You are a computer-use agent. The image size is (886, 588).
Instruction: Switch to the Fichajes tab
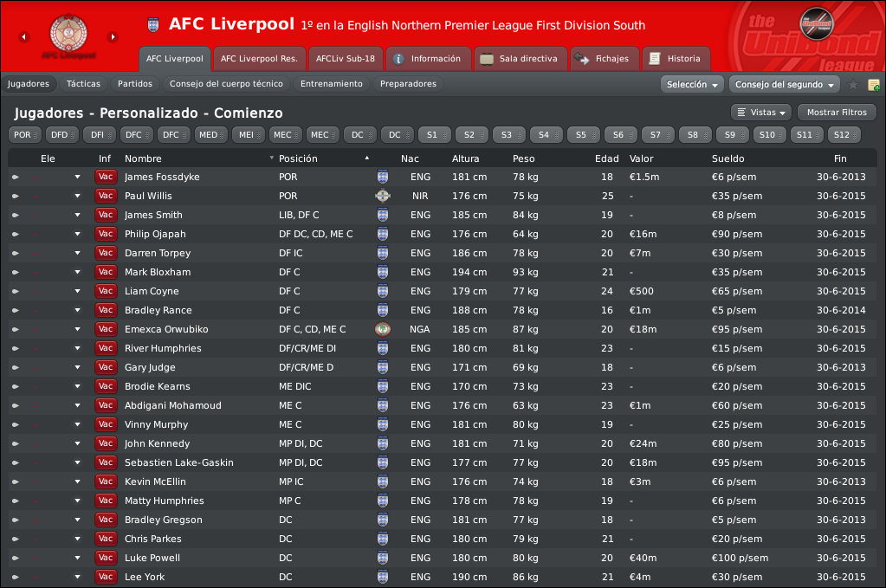click(x=605, y=59)
